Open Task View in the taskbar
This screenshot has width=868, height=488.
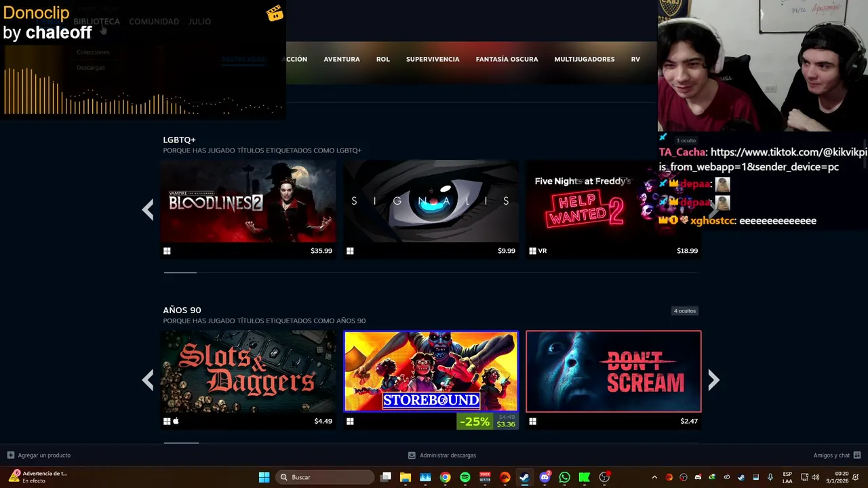[386, 477]
